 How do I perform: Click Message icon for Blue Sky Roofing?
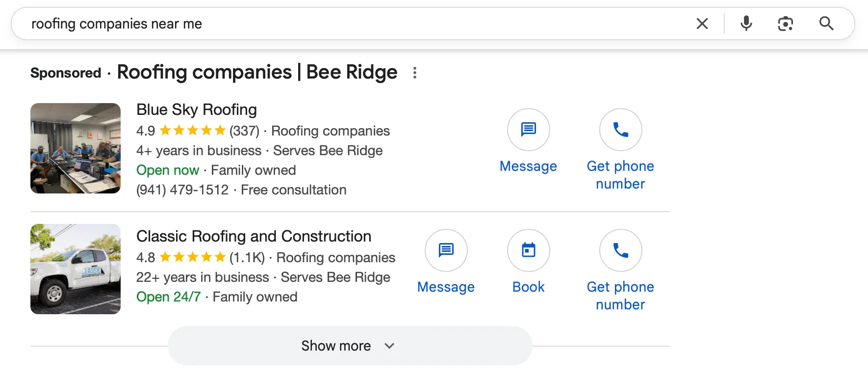pos(528,130)
